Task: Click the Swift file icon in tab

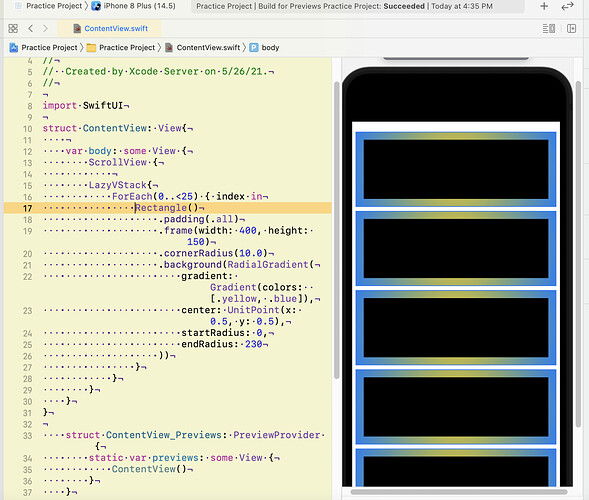Action: [x=77, y=29]
